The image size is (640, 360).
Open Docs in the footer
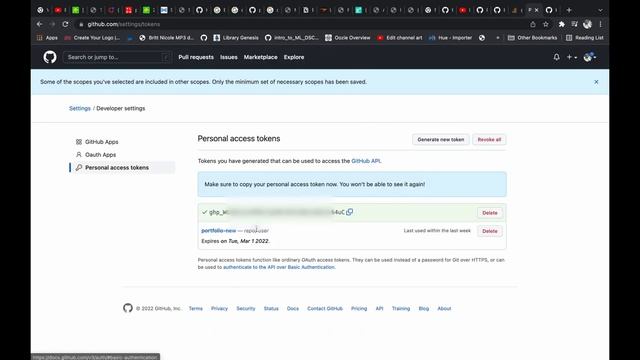293,309
